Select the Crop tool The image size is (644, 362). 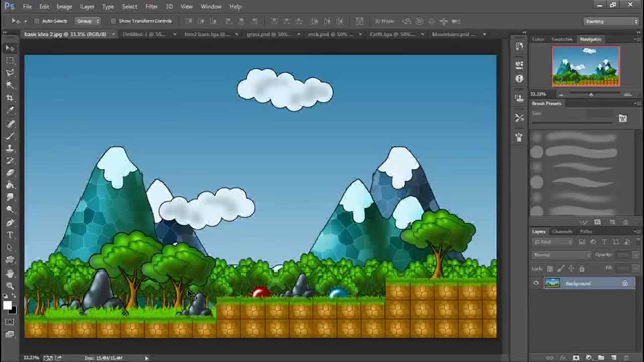10,98
